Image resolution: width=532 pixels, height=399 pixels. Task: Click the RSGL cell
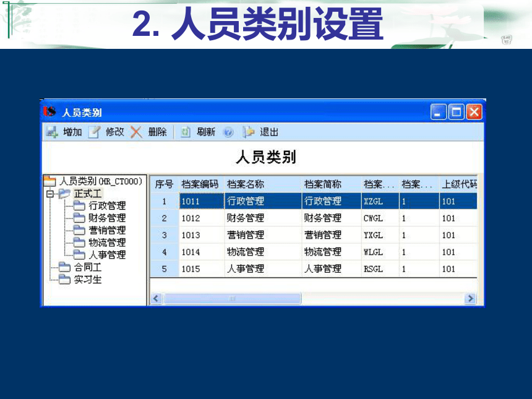(x=380, y=269)
